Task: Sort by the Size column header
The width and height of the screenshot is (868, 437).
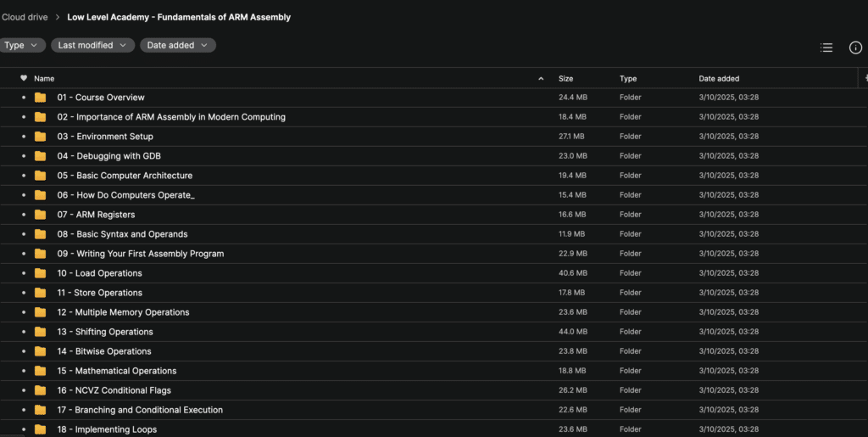Action: coord(565,79)
